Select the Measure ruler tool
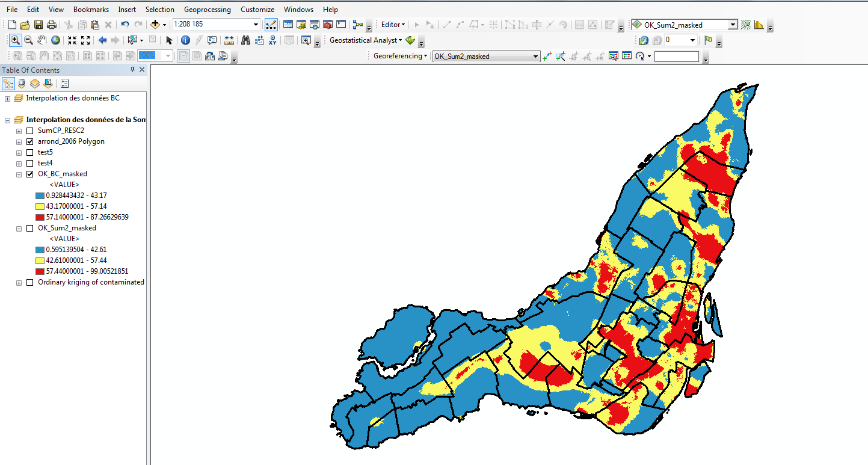 [229, 40]
